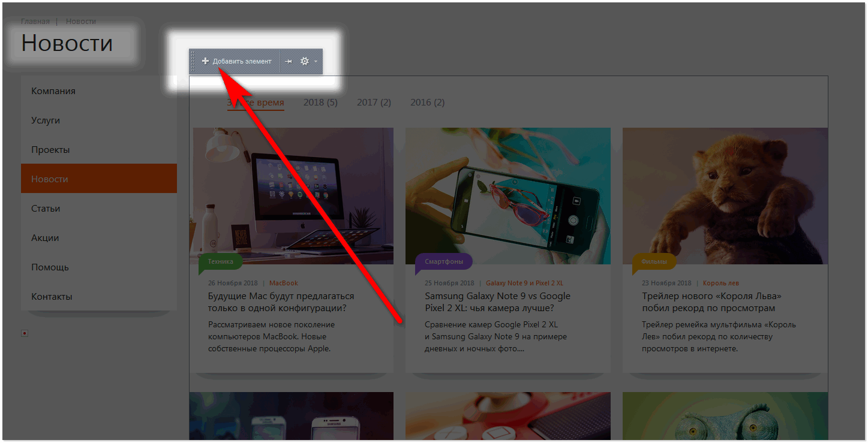The width and height of the screenshot is (868, 443).
Task: Filter news by 2016 (2) tab
Action: click(427, 103)
